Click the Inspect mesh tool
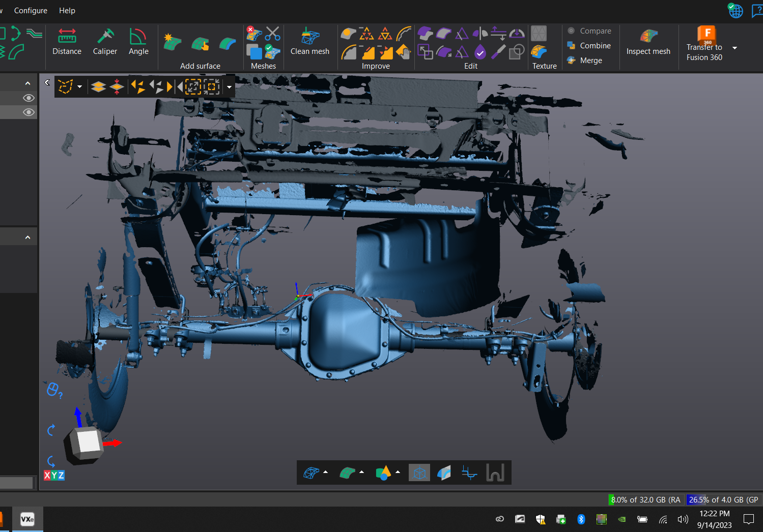Screen dimensions: 763x532 (x=648, y=43)
